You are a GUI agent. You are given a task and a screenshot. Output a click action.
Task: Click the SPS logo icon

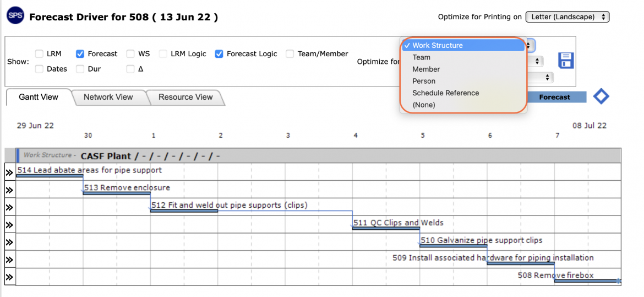(15, 17)
